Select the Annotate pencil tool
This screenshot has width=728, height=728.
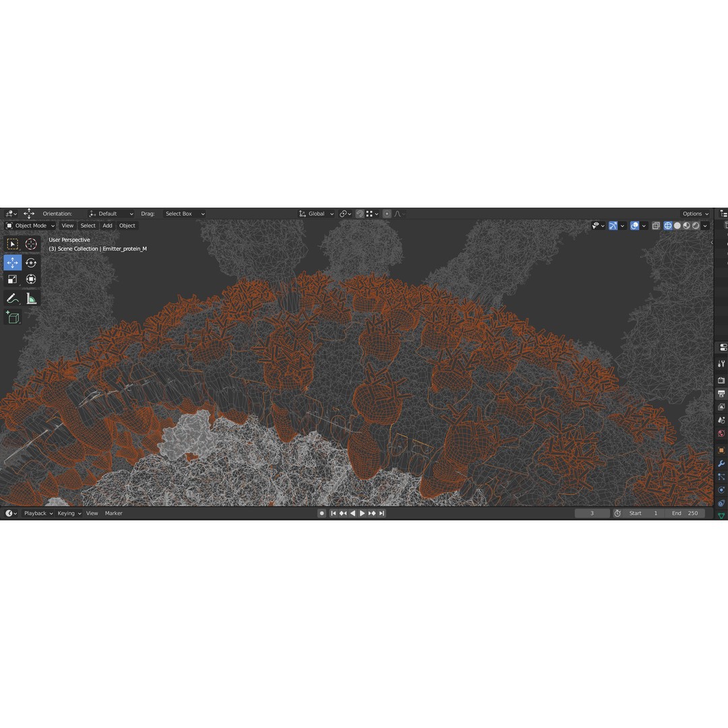[13, 299]
